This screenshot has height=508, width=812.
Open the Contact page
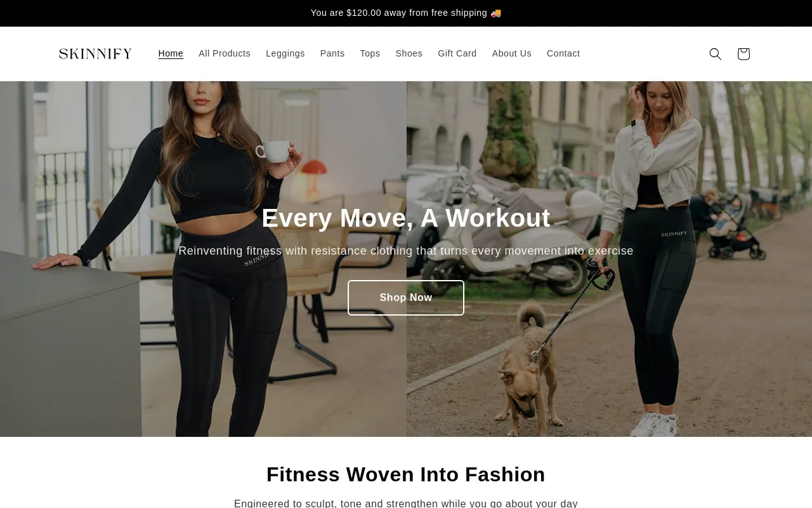563,53
